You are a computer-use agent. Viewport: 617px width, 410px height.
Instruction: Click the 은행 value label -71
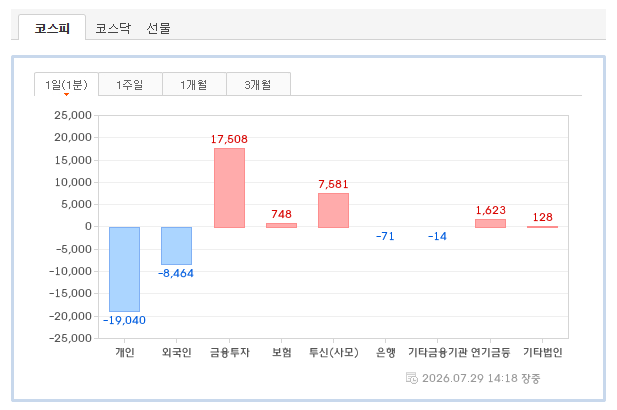[385, 236]
